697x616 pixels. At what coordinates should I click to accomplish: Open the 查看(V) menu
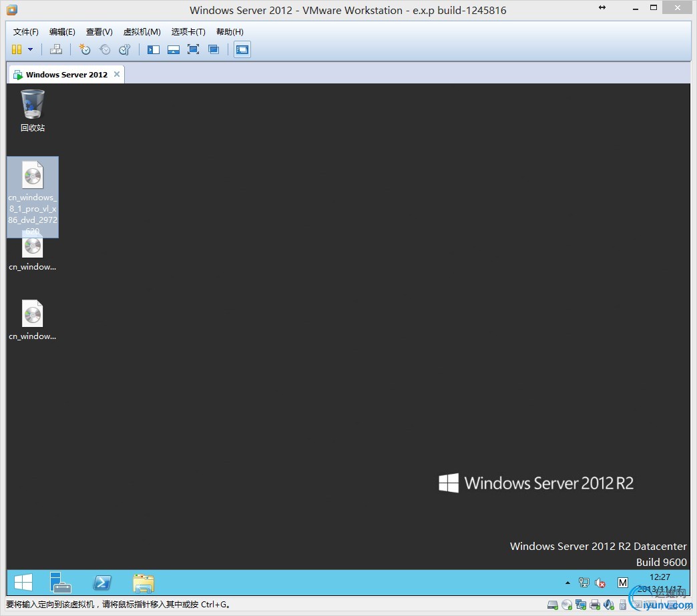(99, 31)
